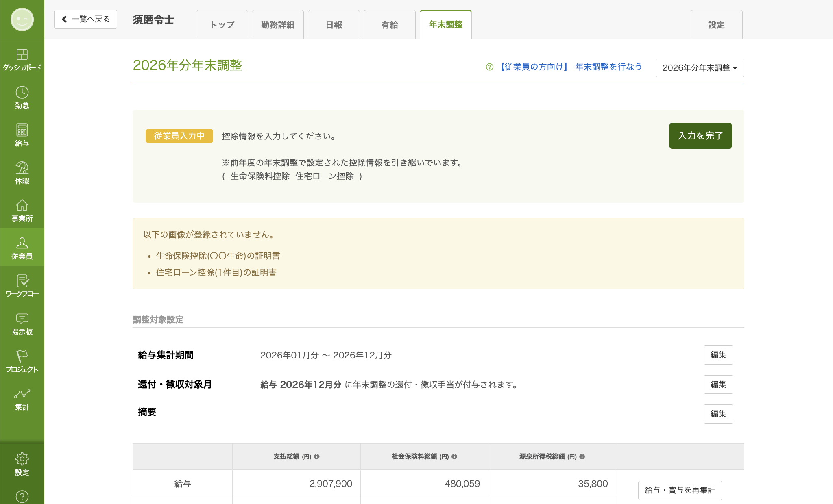Edit the 摘要 row
The height and width of the screenshot is (504, 833).
click(x=718, y=414)
